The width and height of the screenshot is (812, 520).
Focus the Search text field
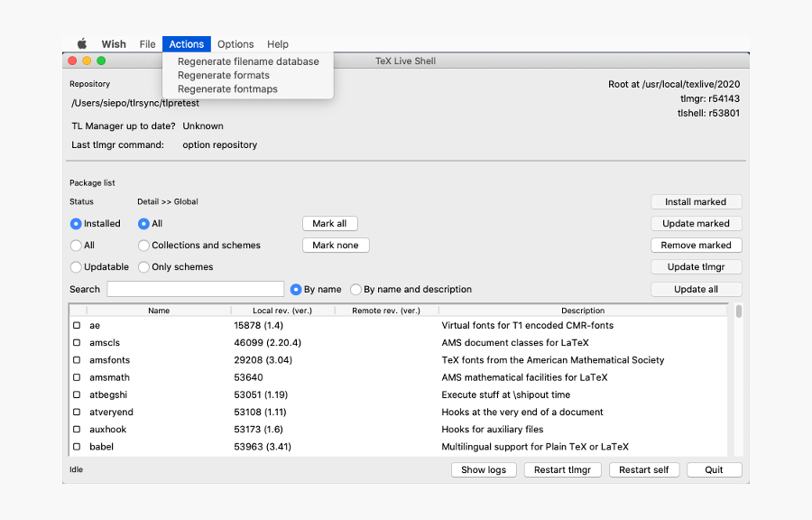point(195,289)
